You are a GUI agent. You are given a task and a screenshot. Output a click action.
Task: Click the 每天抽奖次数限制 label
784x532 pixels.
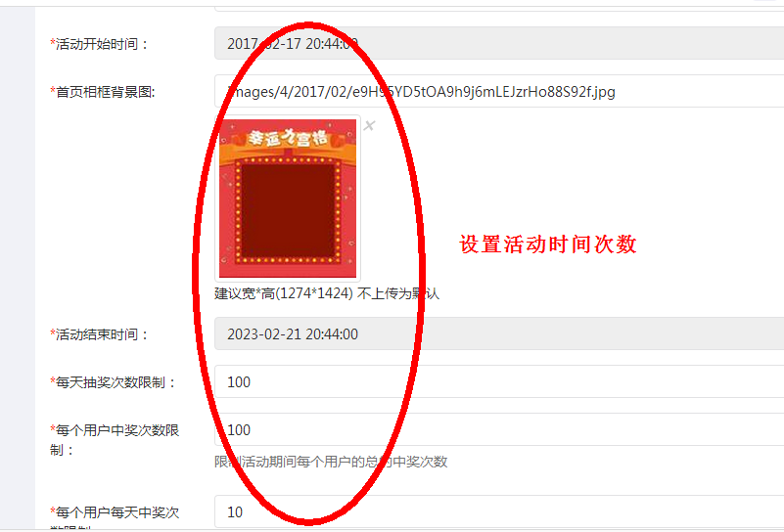point(113,382)
